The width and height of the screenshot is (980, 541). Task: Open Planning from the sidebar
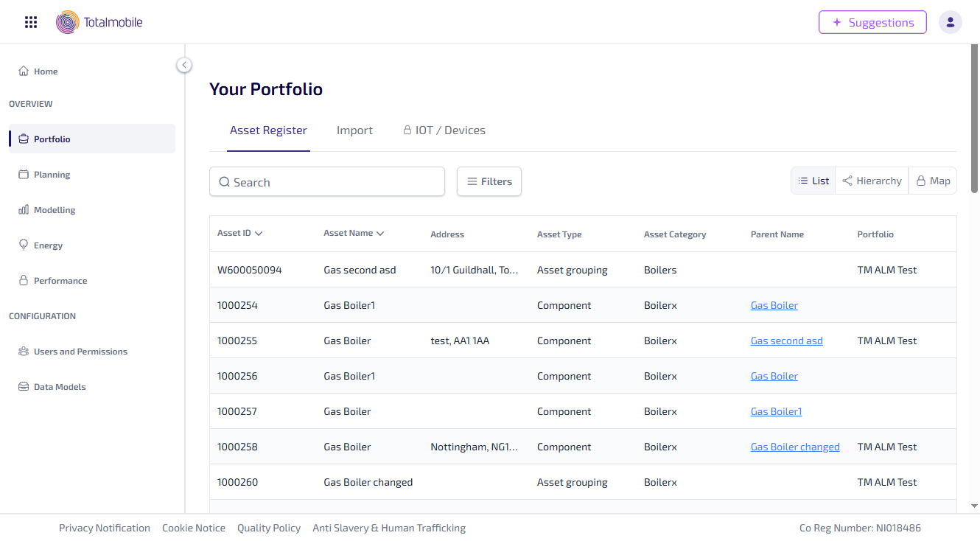pyautogui.click(x=52, y=175)
